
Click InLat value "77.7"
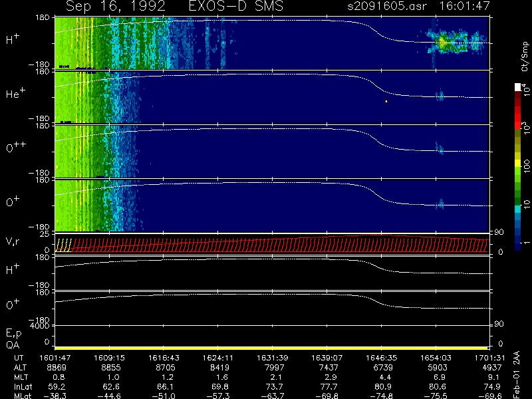tap(329, 387)
